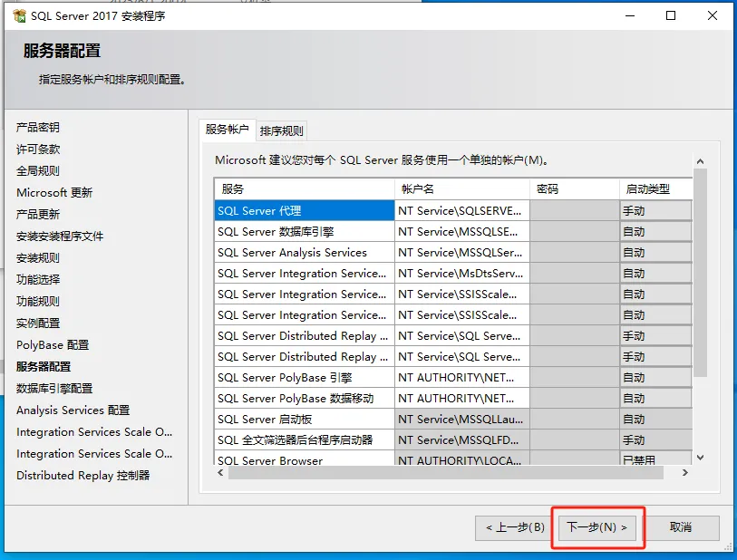Select SQL Server 数据库引擎 service row
This screenshot has height=560, width=737.
point(304,232)
